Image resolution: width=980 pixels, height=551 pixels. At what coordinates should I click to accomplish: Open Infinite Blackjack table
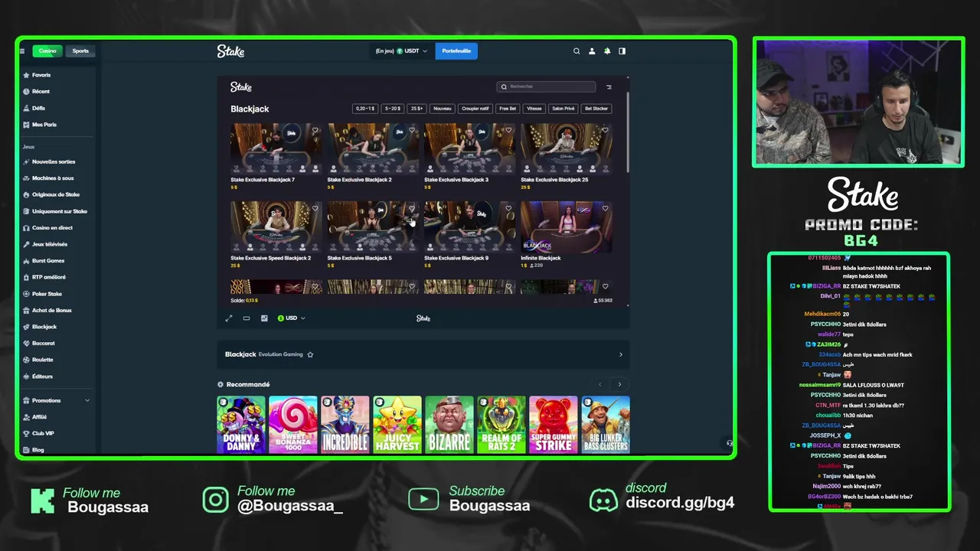pyautogui.click(x=567, y=227)
